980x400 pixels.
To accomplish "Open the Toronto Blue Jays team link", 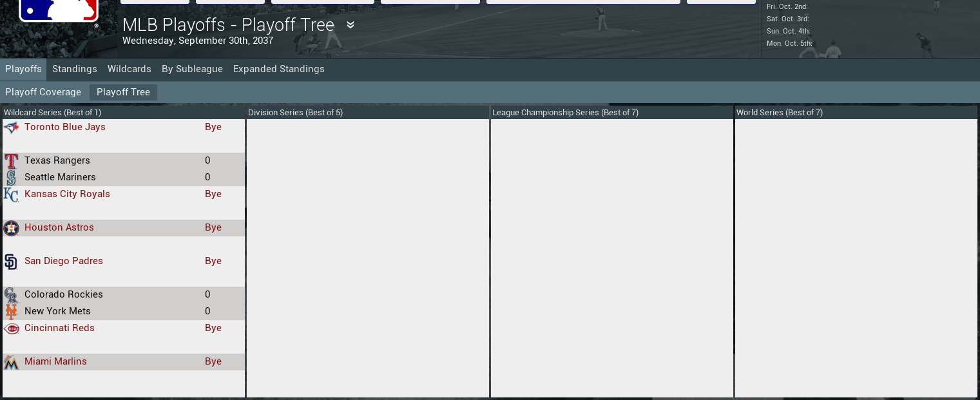I will [x=65, y=127].
